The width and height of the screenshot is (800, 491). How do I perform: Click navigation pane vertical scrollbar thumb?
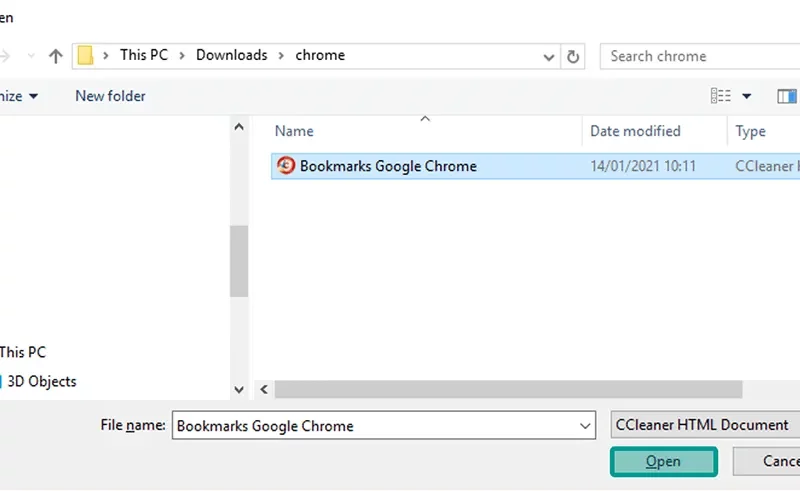click(239, 261)
